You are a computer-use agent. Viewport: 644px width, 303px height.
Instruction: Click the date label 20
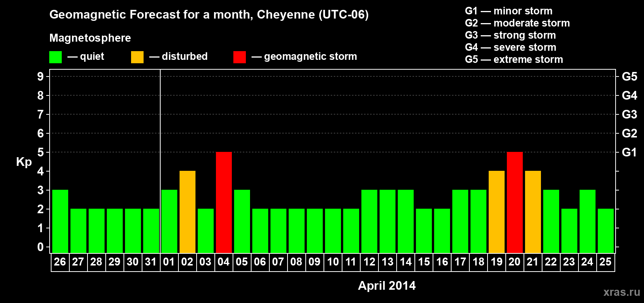pyautogui.click(x=514, y=262)
